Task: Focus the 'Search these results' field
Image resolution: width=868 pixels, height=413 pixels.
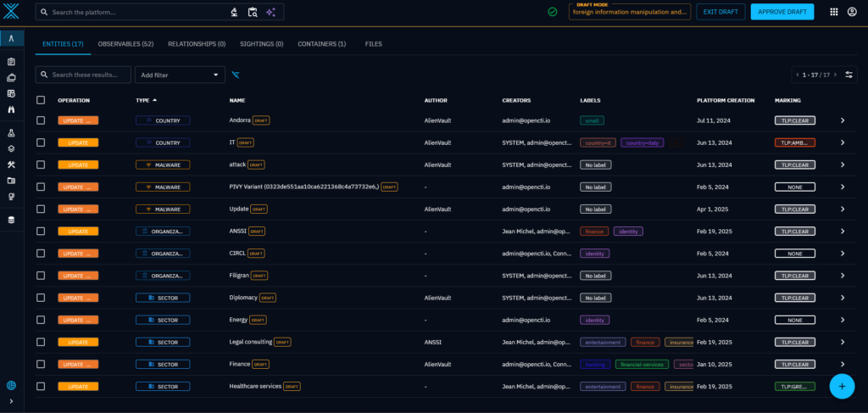Action: (x=89, y=75)
